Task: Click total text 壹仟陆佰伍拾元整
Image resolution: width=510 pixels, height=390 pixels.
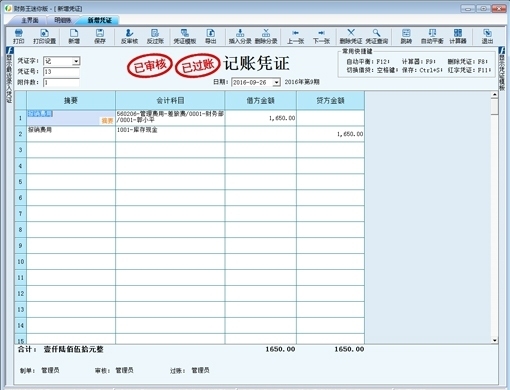Action: (x=73, y=349)
